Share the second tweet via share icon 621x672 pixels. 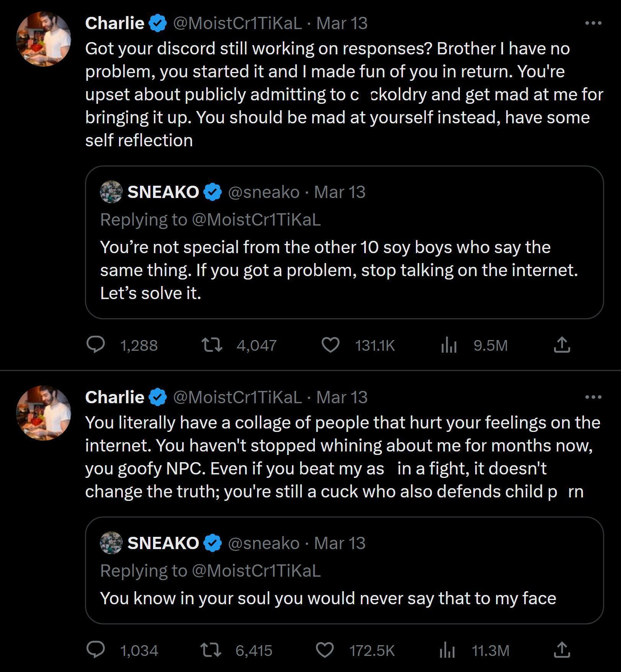pyautogui.click(x=562, y=650)
